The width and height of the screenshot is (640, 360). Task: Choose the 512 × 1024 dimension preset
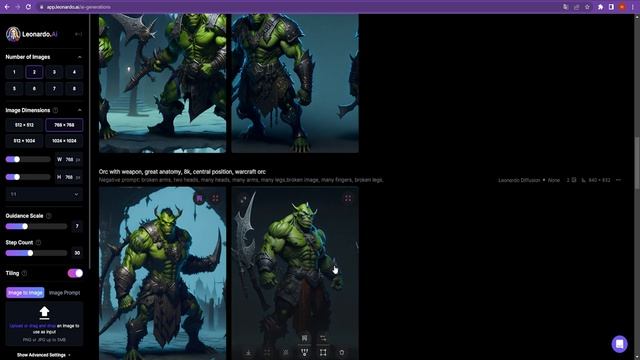click(24, 141)
